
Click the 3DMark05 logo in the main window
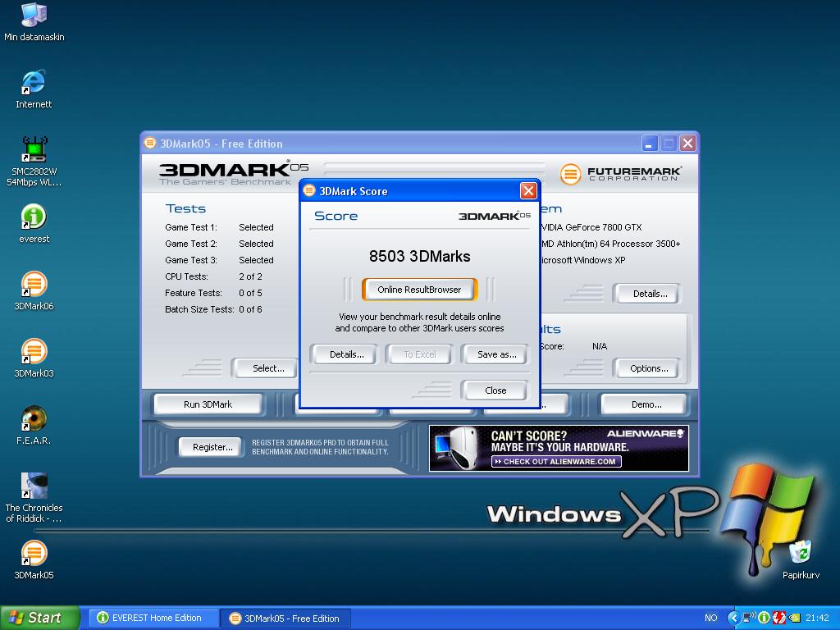(233, 173)
